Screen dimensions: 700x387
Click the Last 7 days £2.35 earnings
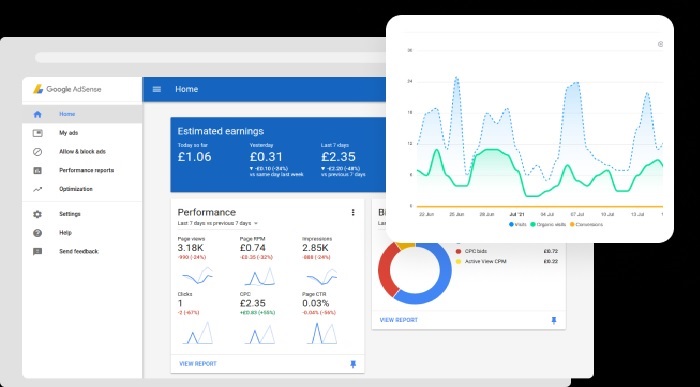(x=338, y=157)
